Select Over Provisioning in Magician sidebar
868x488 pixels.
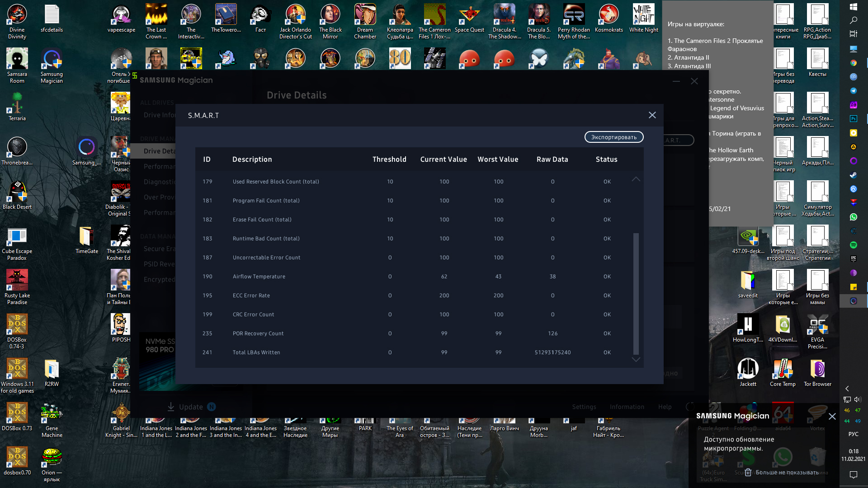click(159, 197)
